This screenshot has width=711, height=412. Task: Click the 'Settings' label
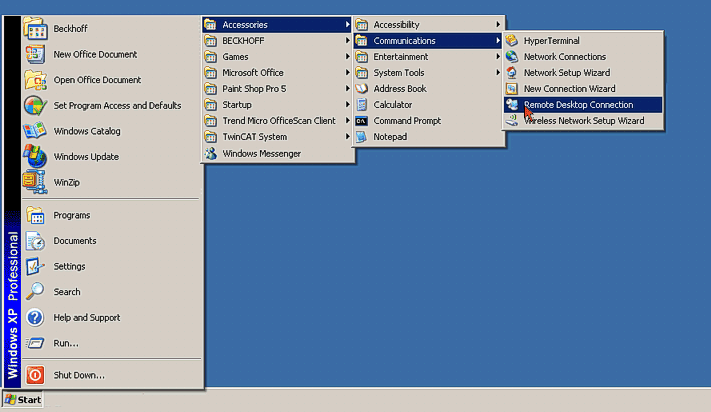click(x=69, y=267)
